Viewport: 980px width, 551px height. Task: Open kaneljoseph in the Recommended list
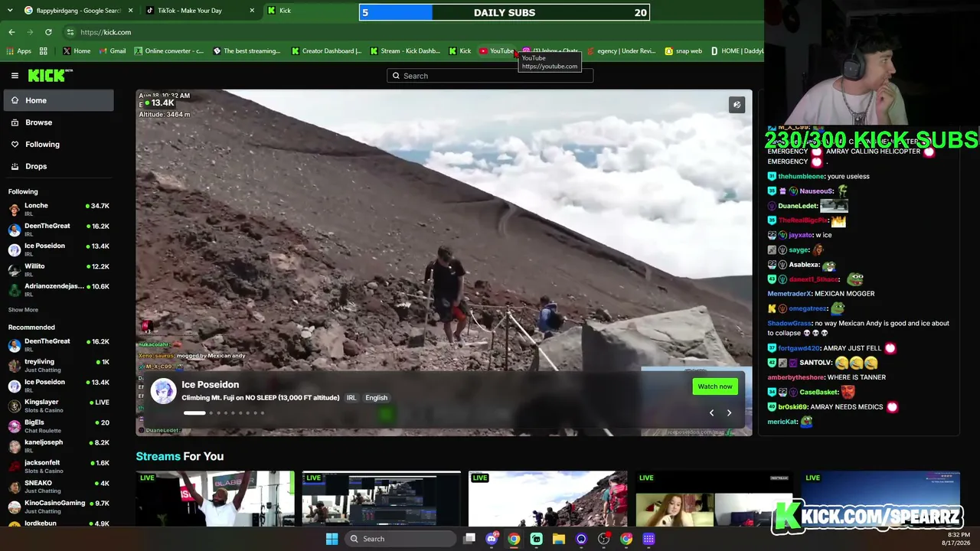tap(58, 446)
